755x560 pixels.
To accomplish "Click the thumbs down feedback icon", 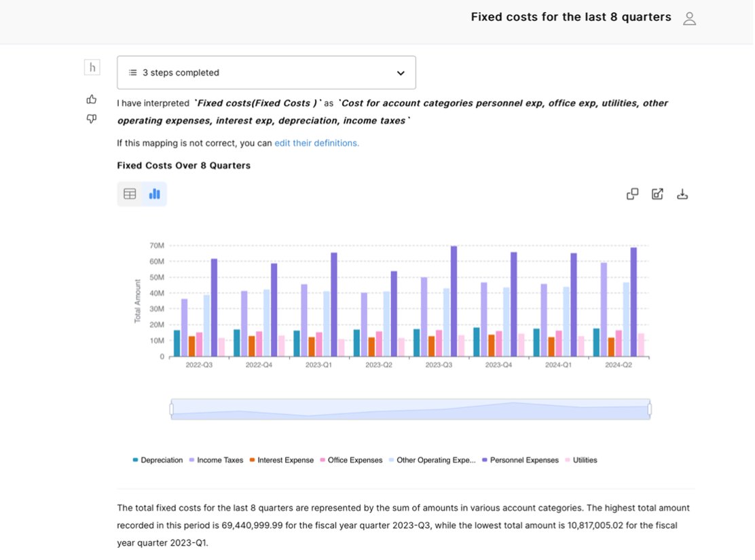I will tap(92, 119).
